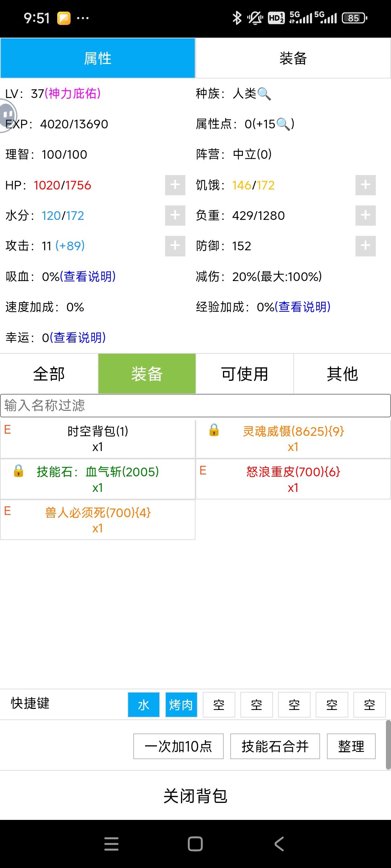Tap plus button next to 饥饿
391x868 pixels.
[366, 185]
